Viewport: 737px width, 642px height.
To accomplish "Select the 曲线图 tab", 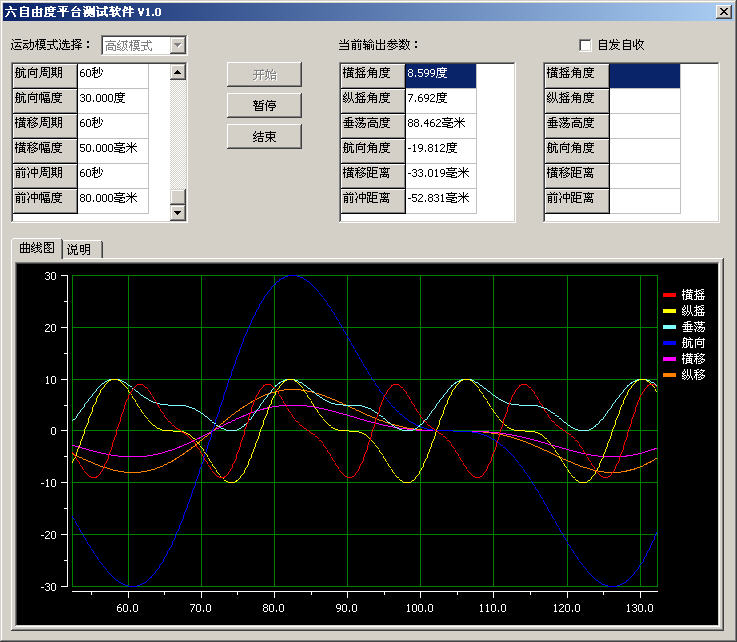I will pyautogui.click(x=36, y=249).
